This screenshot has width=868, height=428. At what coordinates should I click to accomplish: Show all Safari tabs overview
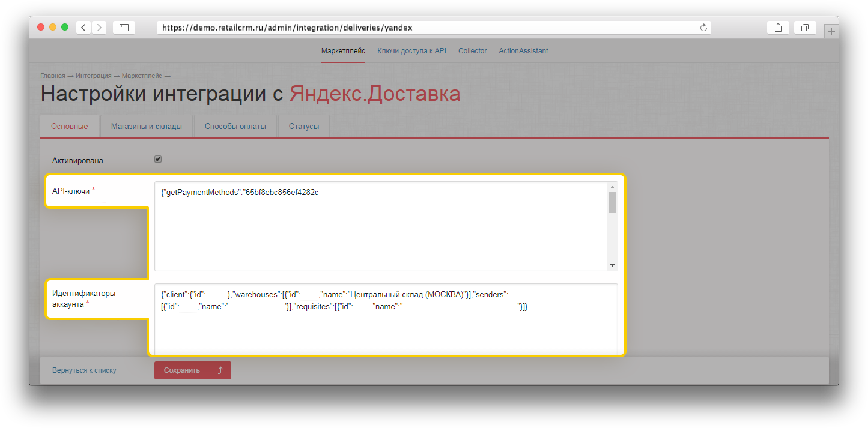[x=805, y=28]
